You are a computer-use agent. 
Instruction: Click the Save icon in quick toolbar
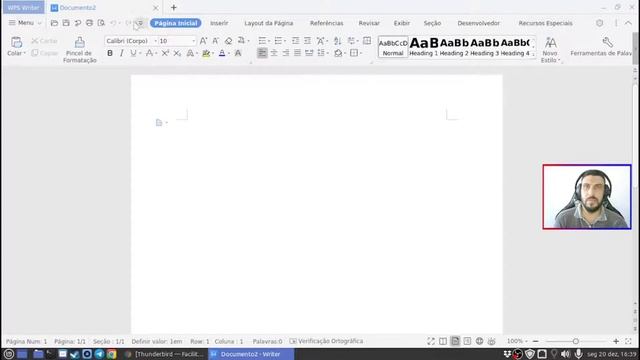coord(66,23)
